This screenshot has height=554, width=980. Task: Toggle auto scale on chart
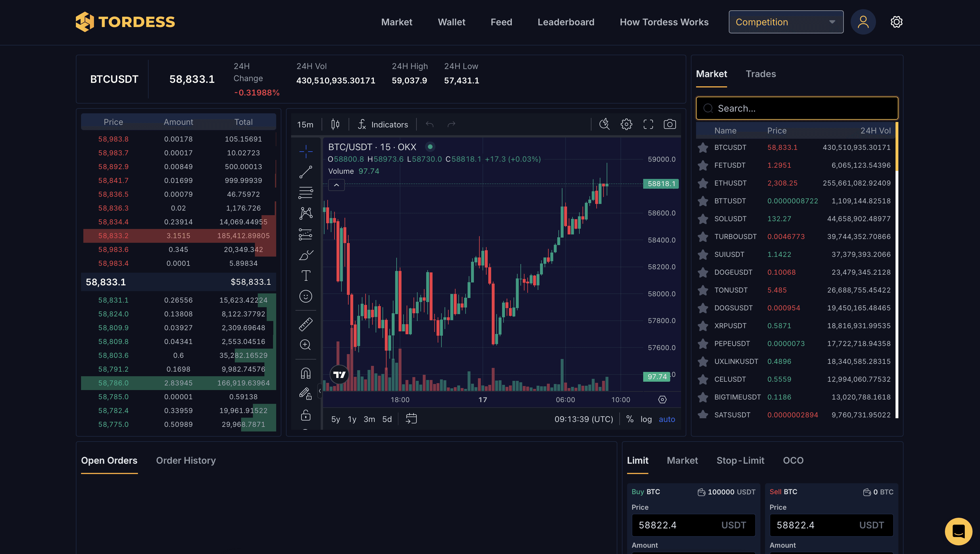tap(666, 419)
